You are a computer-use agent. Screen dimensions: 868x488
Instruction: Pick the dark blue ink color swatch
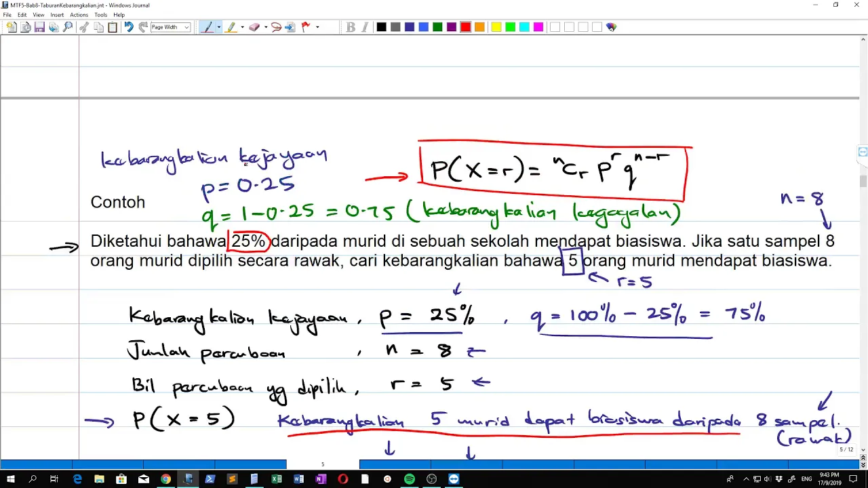click(410, 27)
